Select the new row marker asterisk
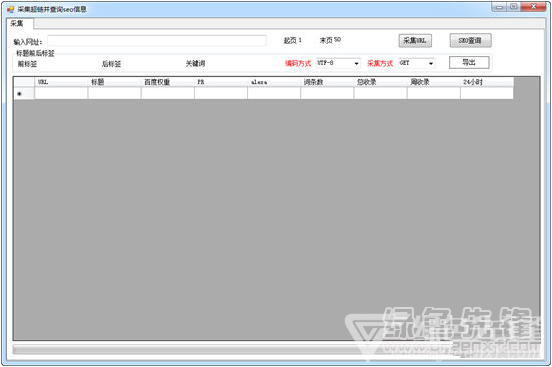 [x=20, y=94]
